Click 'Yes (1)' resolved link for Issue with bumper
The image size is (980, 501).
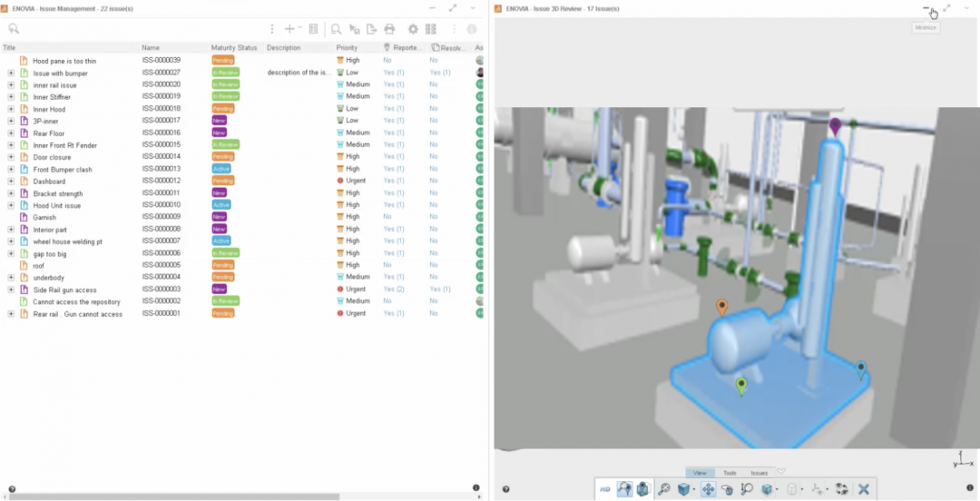pyautogui.click(x=440, y=73)
